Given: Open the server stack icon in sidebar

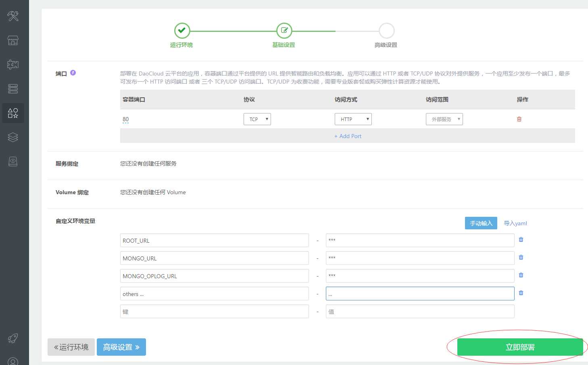Looking at the screenshot, I should 13,89.
